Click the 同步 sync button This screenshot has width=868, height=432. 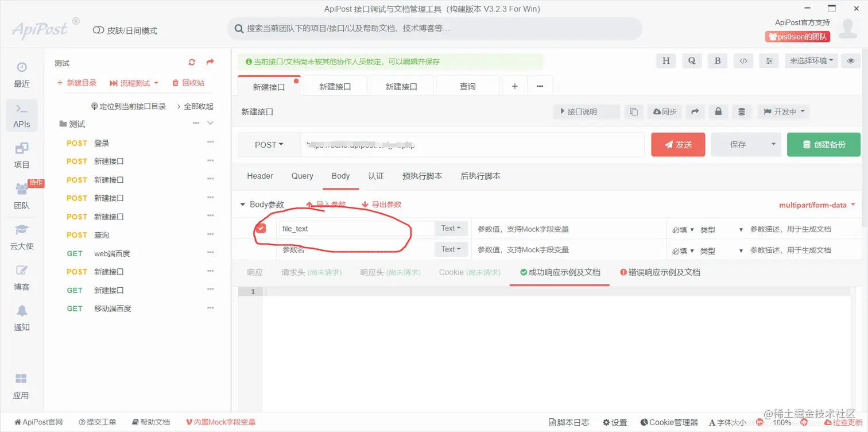[x=664, y=112]
